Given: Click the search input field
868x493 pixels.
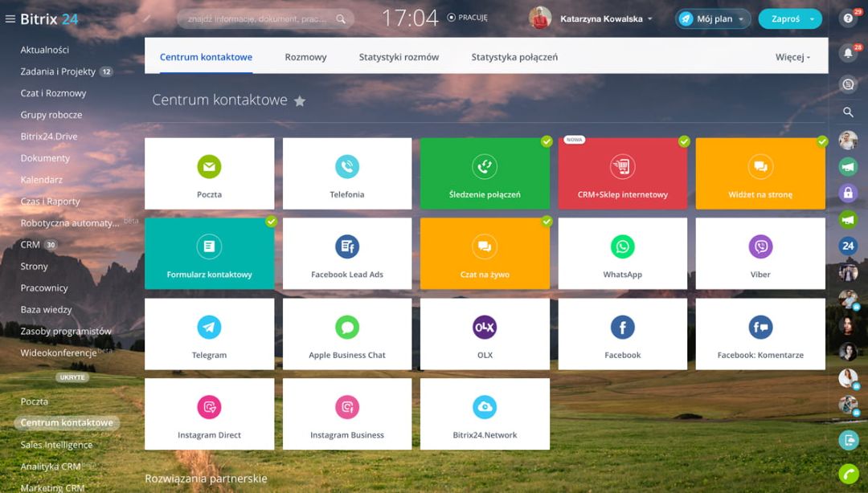Looking at the screenshot, I should click(265, 18).
